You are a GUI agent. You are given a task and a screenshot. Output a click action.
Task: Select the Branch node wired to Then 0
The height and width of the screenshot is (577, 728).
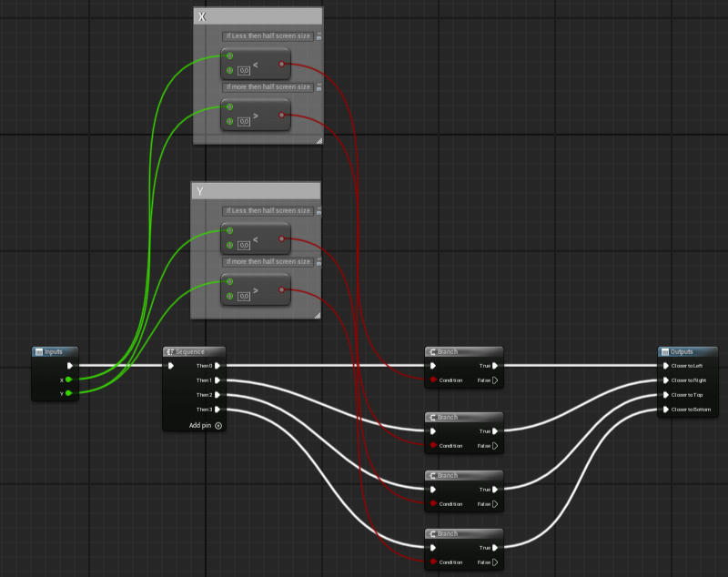464,352
